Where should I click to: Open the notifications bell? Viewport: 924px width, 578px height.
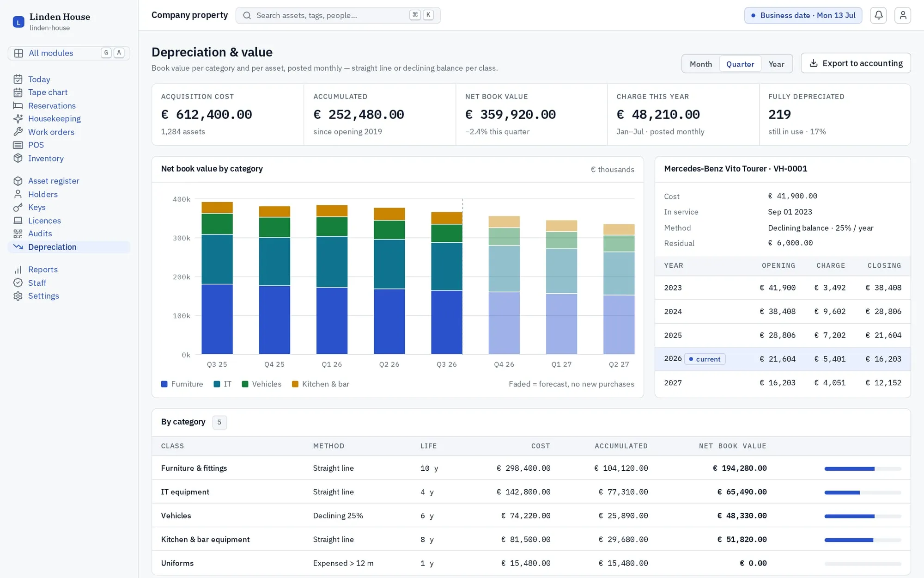(x=878, y=15)
